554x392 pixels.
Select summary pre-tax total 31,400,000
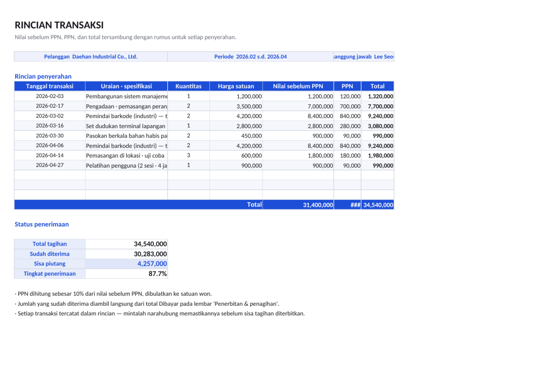pos(298,205)
